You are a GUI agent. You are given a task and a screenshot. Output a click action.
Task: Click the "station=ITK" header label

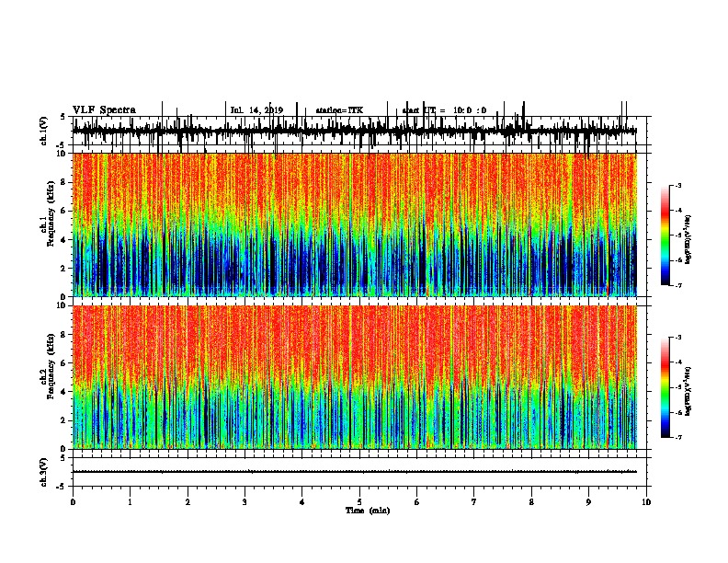point(339,110)
